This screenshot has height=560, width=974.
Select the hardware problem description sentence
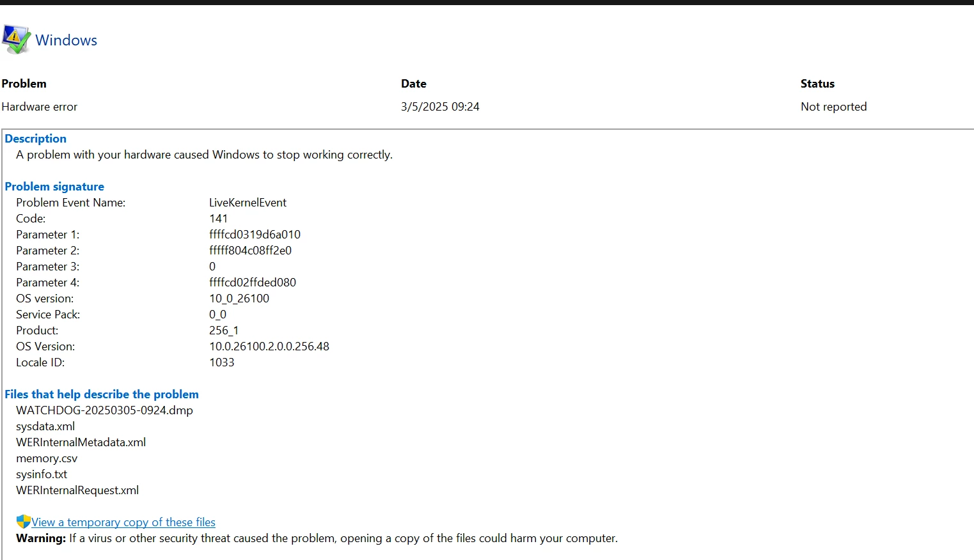tap(205, 155)
